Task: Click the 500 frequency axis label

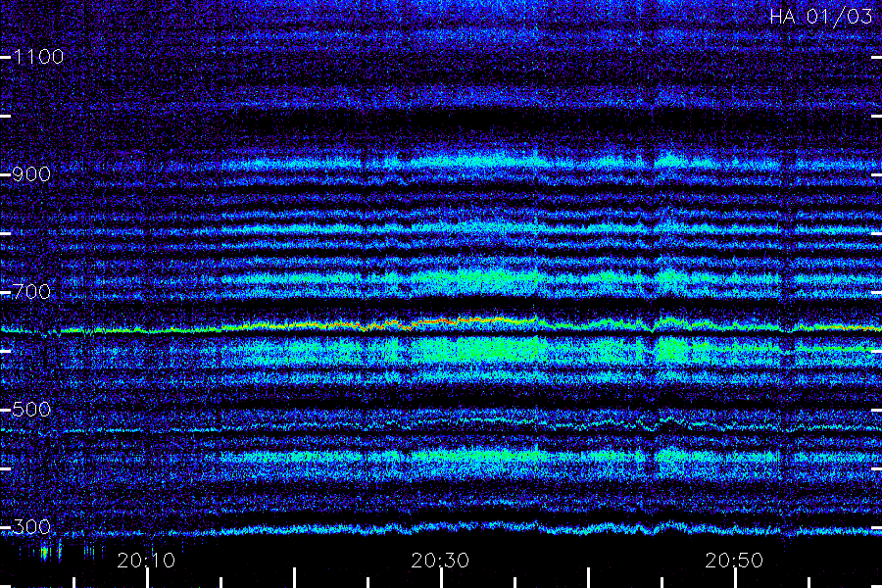Action: point(31,410)
